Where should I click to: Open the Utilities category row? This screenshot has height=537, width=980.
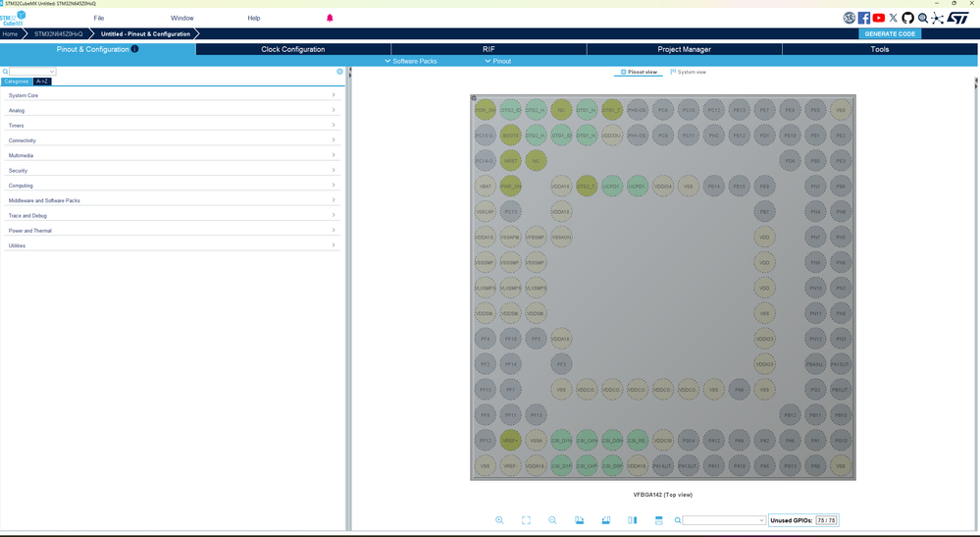point(172,245)
